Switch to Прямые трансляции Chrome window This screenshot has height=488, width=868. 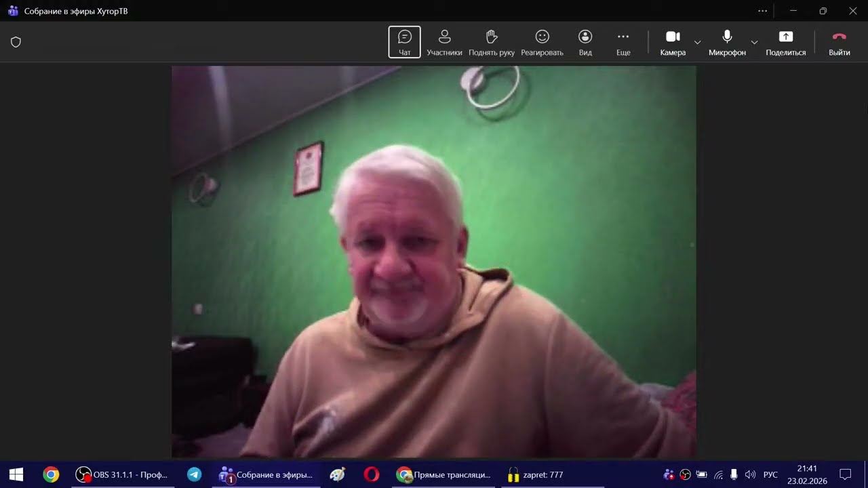coord(443,474)
